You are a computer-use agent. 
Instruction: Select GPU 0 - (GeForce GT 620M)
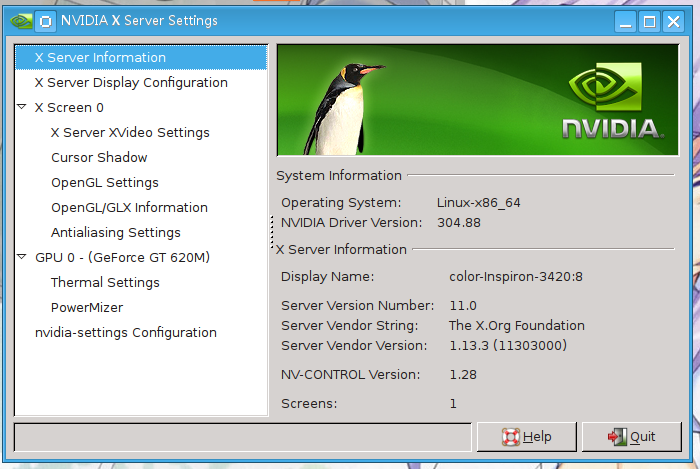122,257
